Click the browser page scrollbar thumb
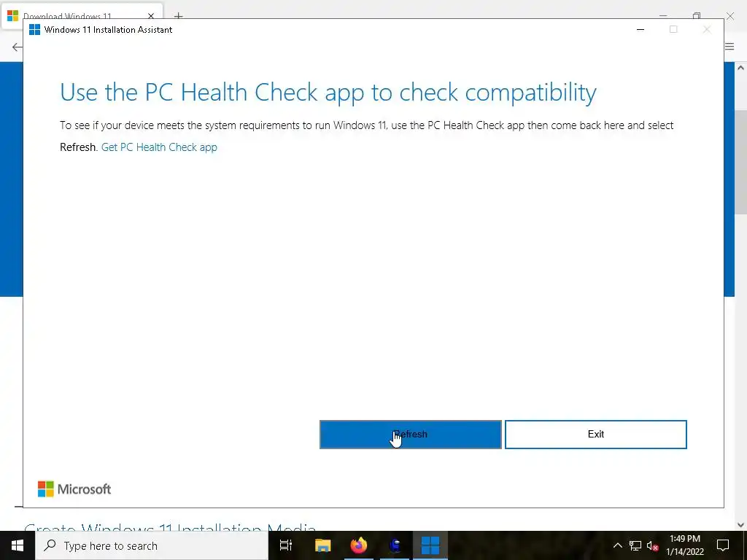This screenshot has height=560, width=747. (741, 162)
